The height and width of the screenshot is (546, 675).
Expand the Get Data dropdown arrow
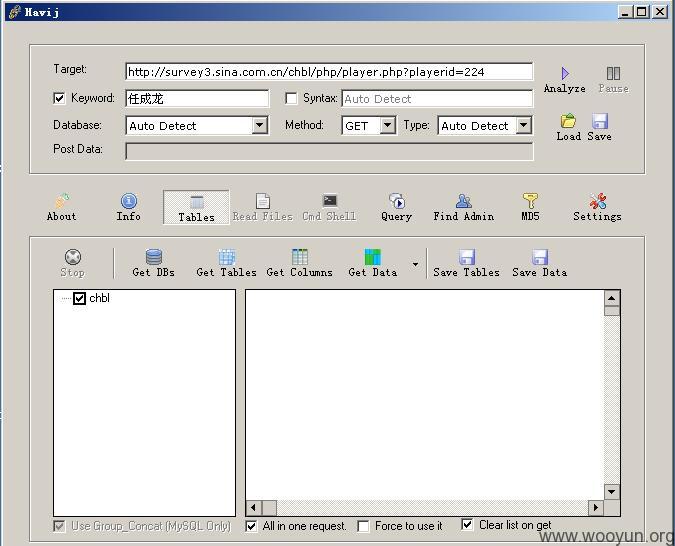pos(415,264)
